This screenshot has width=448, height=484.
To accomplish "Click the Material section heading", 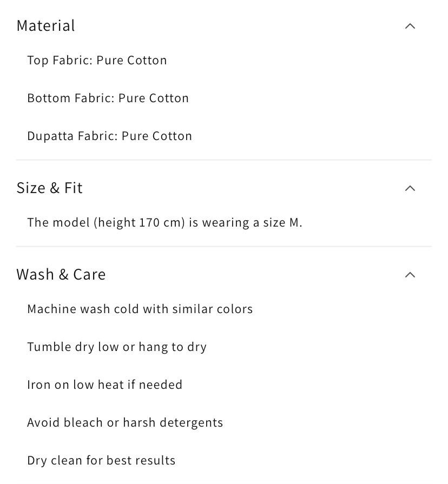I will (x=46, y=25).
